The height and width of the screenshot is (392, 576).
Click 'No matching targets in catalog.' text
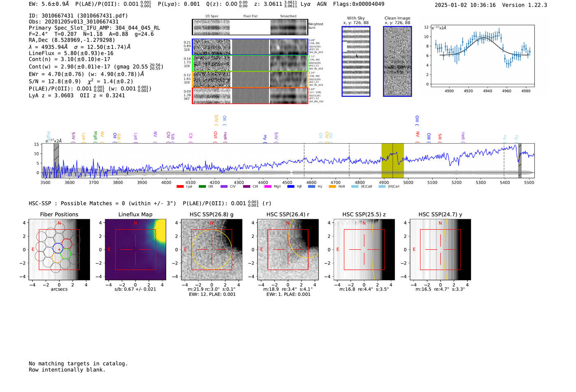(x=78, y=364)
